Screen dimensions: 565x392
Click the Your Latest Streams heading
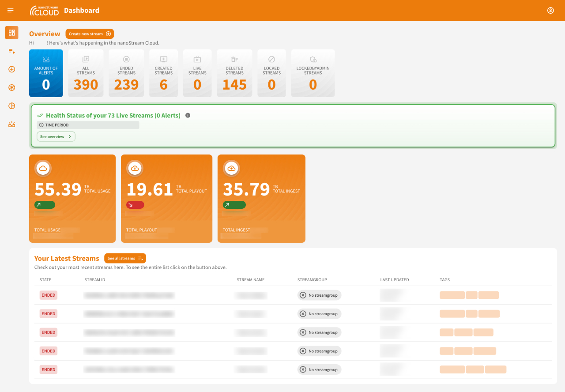(67, 258)
